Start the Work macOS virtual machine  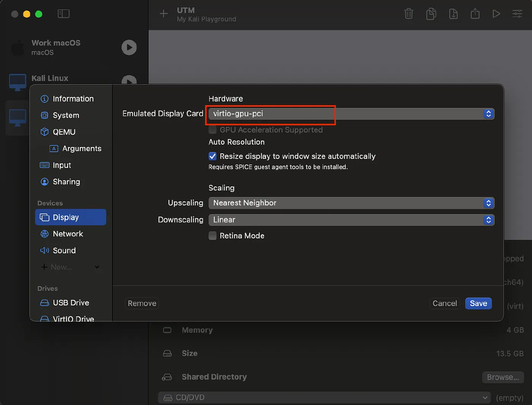[129, 48]
